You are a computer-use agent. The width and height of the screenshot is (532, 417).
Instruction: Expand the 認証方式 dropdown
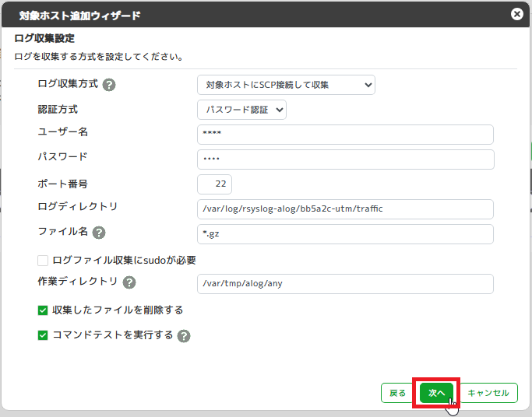point(241,110)
